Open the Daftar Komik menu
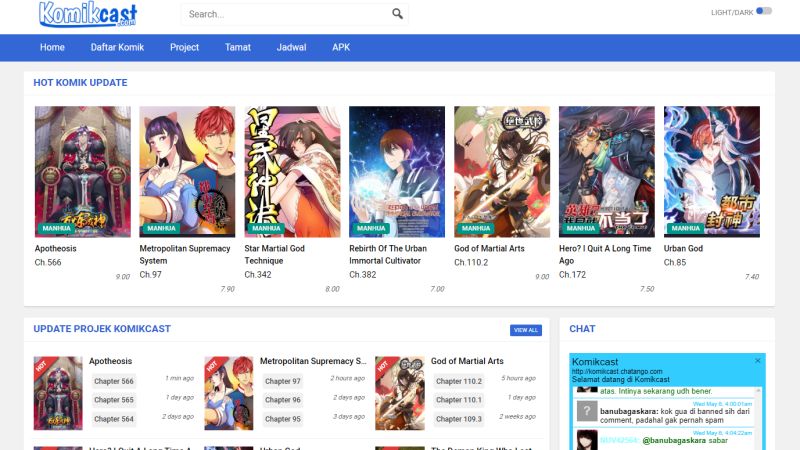 (x=117, y=47)
